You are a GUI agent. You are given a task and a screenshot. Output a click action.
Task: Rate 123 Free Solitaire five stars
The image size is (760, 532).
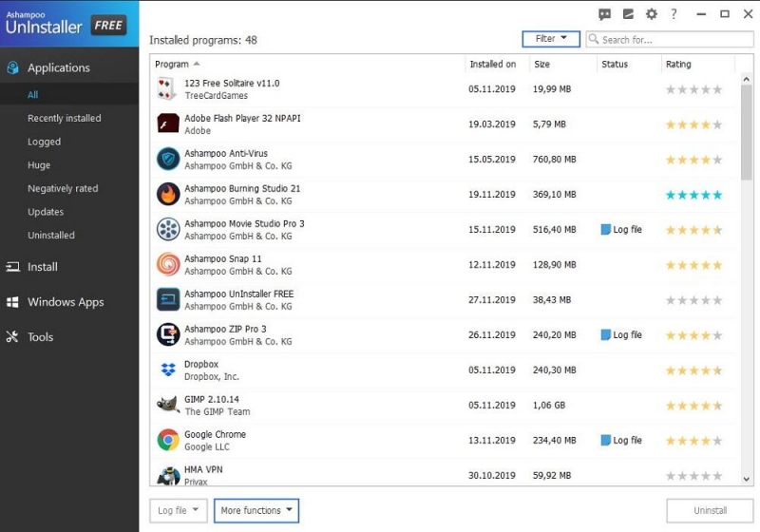tap(717, 89)
